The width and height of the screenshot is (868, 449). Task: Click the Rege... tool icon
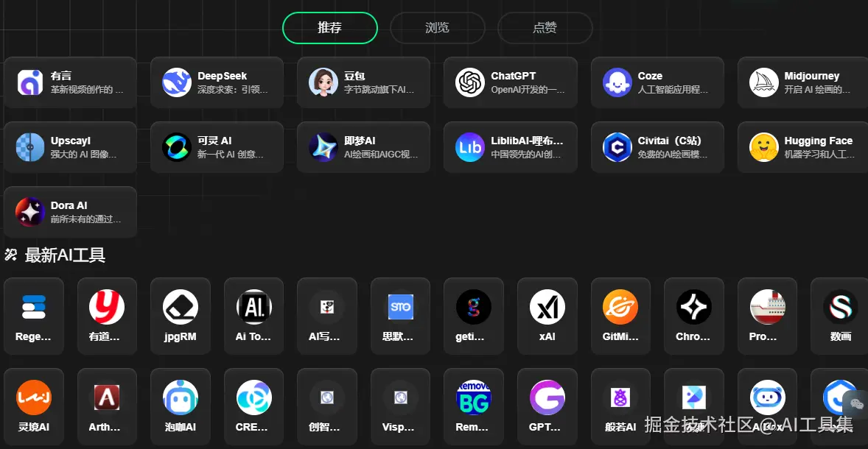[34, 307]
